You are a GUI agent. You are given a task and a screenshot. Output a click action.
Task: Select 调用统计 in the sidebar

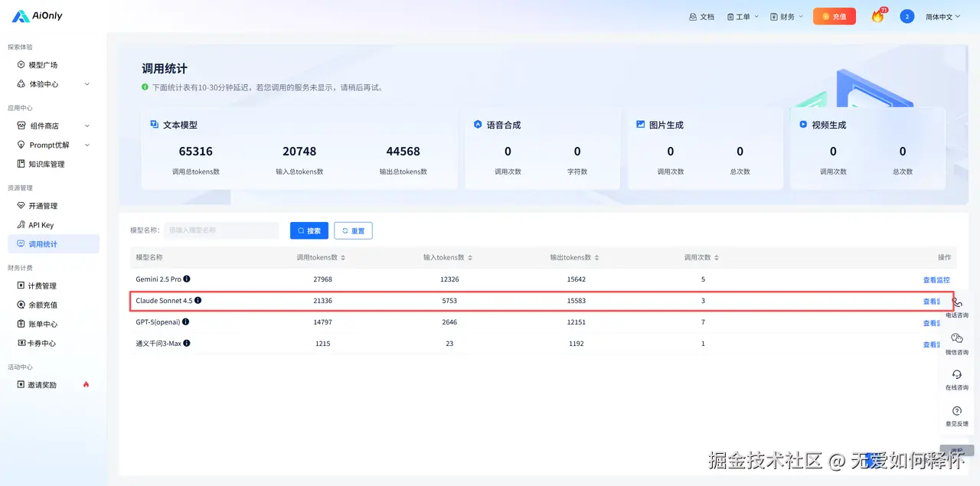click(54, 244)
